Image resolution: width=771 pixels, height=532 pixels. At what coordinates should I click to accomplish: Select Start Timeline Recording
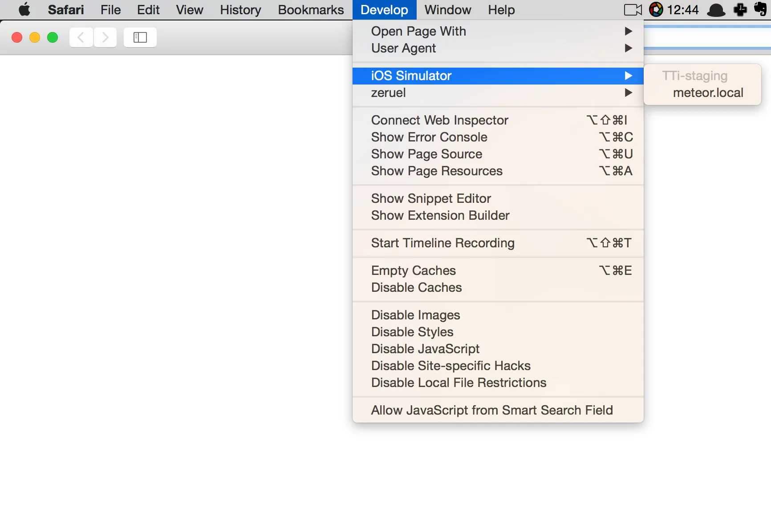coord(442,243)
